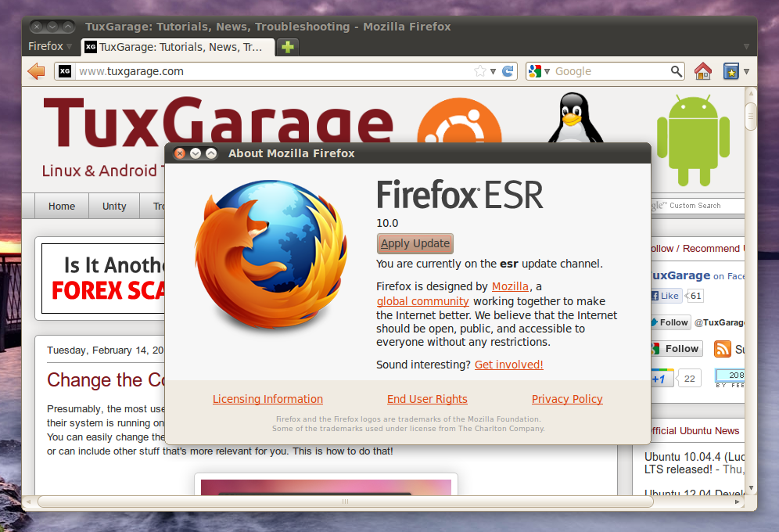
Task: Click the scrollbar down arrow
Action: [x=751, y=488]
